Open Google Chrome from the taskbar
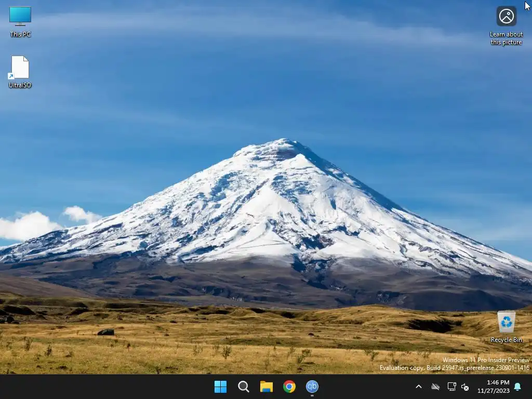This screenshot has height=399, width=532. 289,387
